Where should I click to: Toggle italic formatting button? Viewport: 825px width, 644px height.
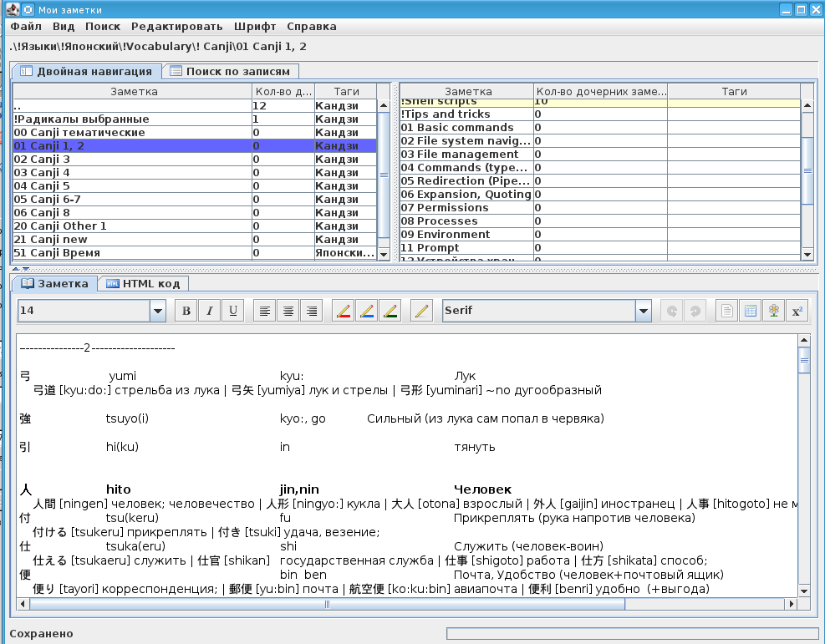click(210, 311)
